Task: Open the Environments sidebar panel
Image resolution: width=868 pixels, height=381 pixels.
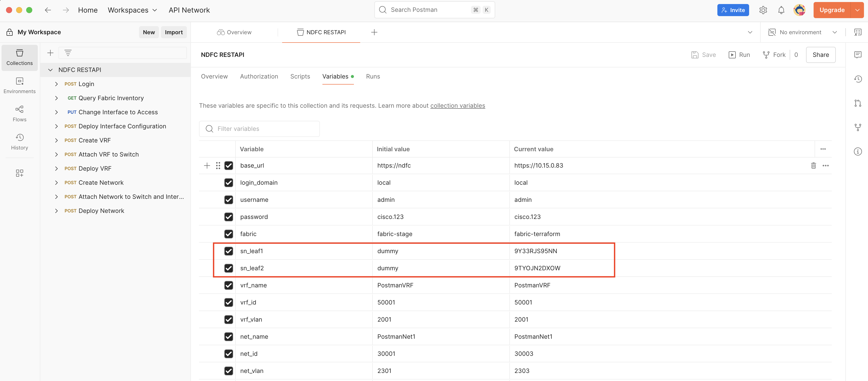Action: coord(20,86)
